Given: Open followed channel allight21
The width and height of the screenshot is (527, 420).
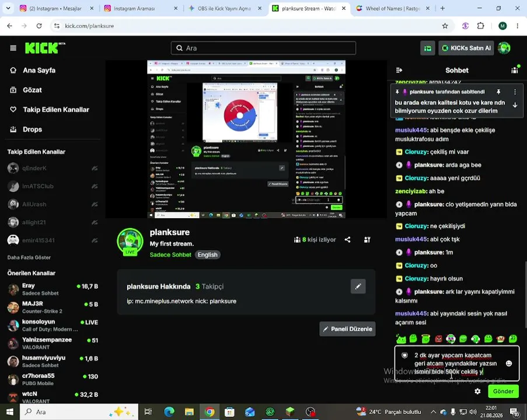Looking at the screenshot, I should pyautogui.click(x=53, y=222).
